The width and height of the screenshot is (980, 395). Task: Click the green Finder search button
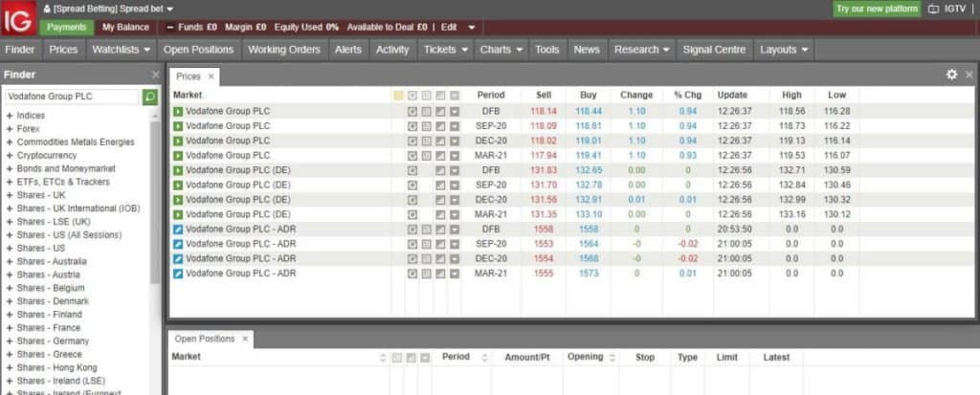click(150, 97)
